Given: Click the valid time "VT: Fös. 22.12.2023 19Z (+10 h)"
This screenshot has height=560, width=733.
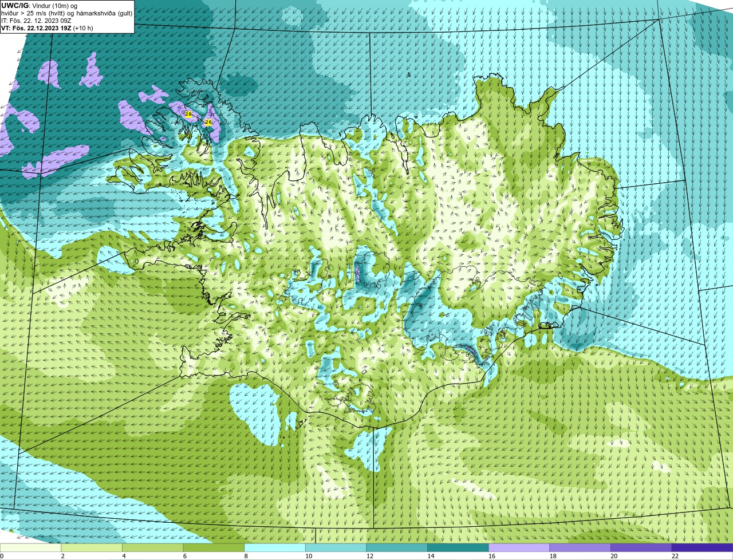Looking at the screenshot, I should pyautogui.click(x=47, y=27).
